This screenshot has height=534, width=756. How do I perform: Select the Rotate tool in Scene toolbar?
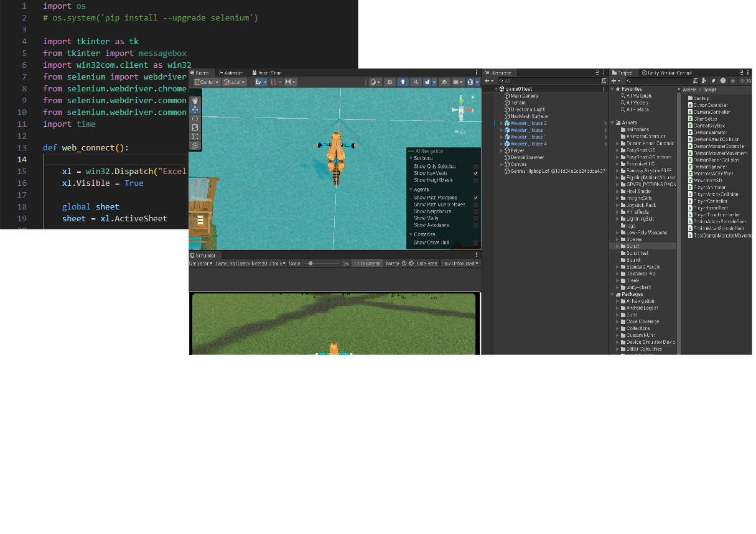tap(195, 118)
